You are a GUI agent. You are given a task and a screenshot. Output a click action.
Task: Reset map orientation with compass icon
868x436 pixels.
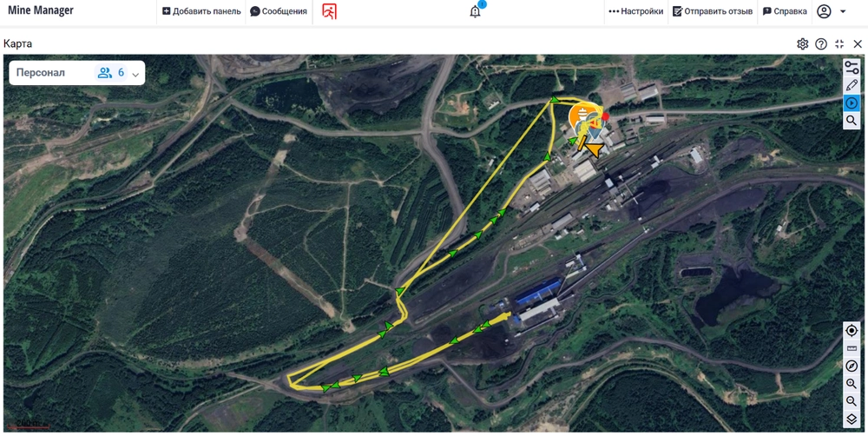pos(852,367)
